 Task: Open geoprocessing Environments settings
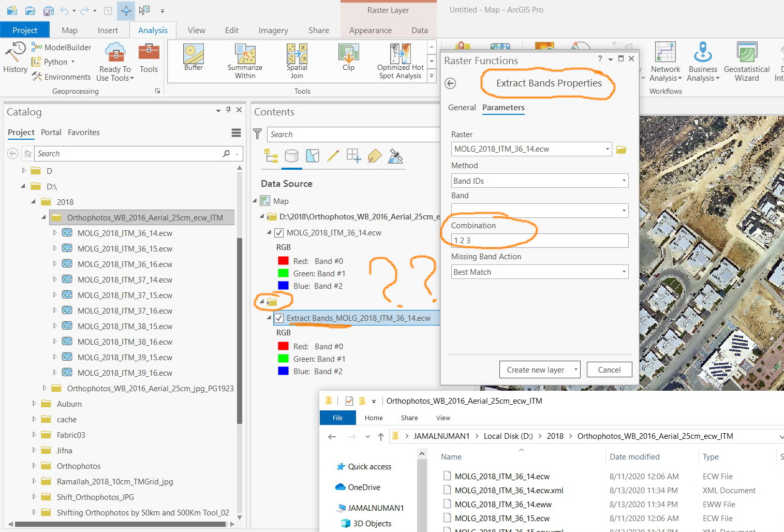point(61,77)
